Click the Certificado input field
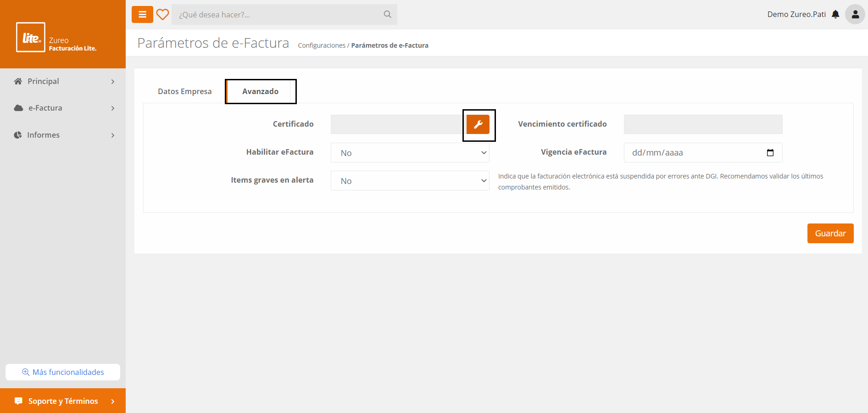 pyautogui.click(x=398, y=124)
